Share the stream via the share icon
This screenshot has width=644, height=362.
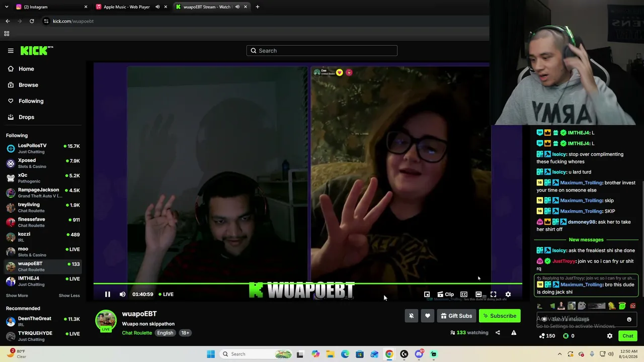498,332
